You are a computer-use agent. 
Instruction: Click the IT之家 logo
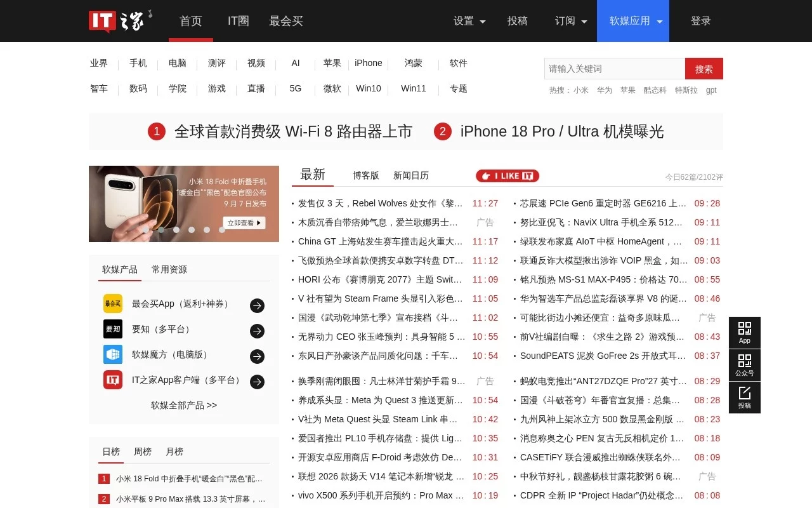click(121, 21)
